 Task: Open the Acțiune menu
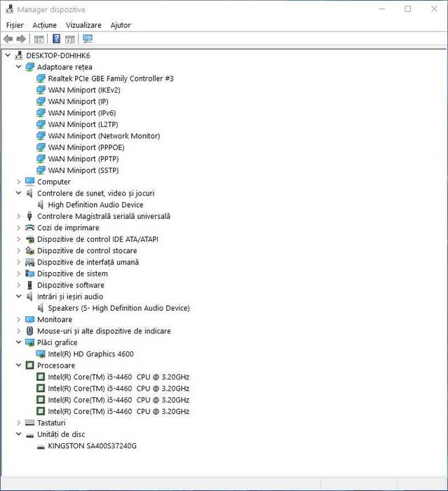[x=44, y=25]
